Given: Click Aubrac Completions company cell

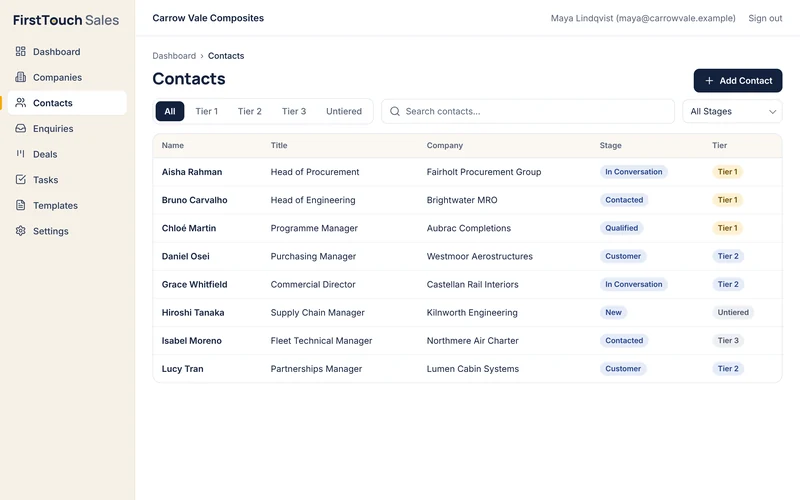Looking at the screenshot, I should [468, 228].
